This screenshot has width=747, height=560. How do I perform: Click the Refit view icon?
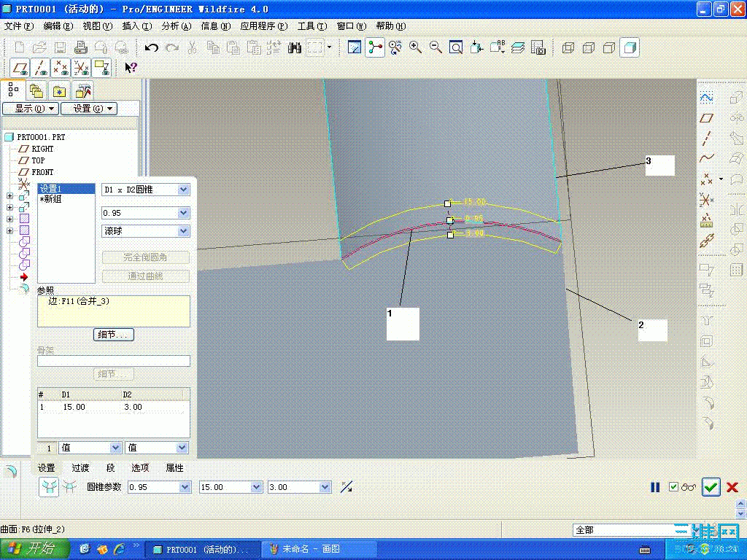click(x=456, y=47)
